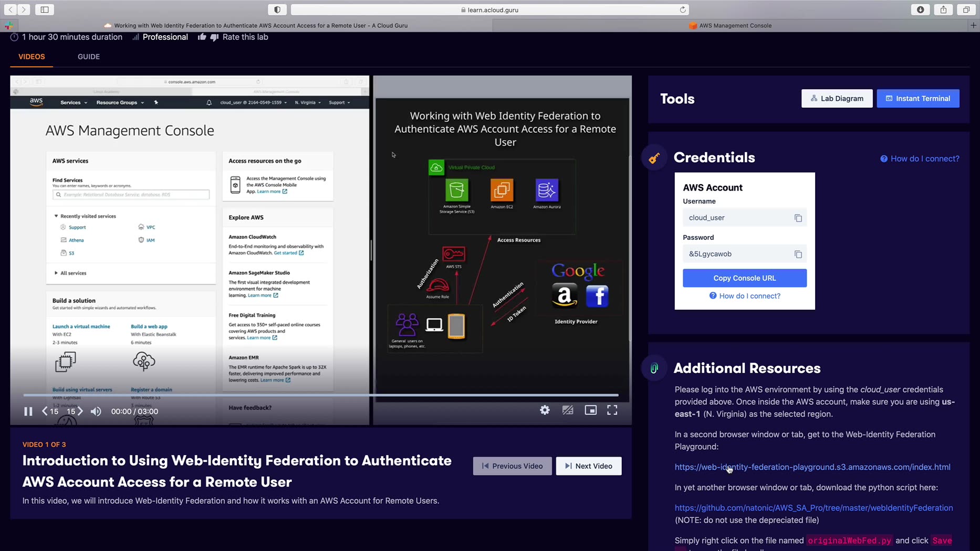
Task: Click the Password field
Action: [745, 254]
